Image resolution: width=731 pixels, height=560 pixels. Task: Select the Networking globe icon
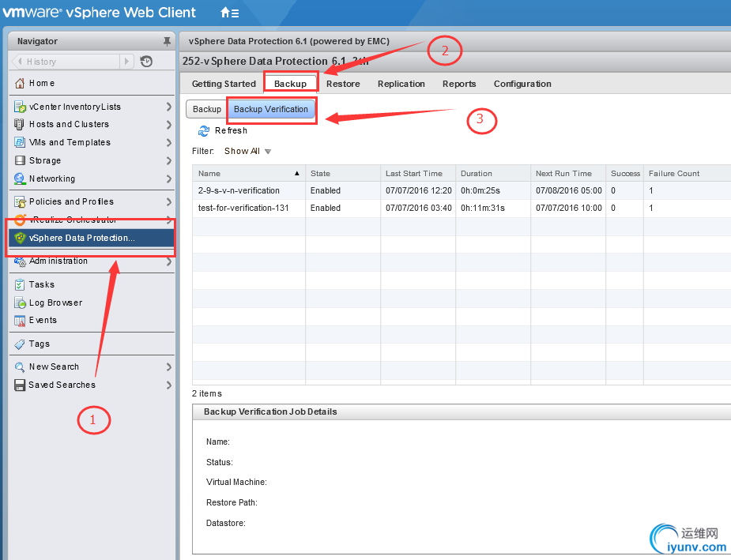pos(20,179)
